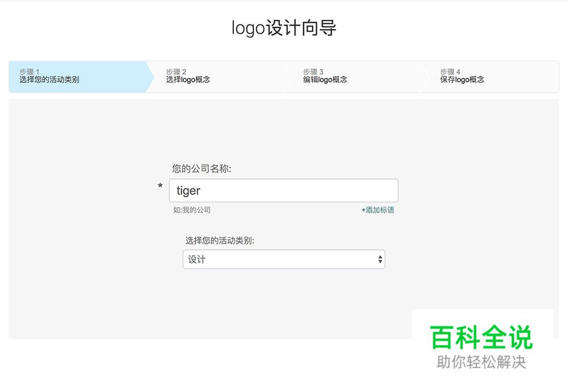Go to 步骤 4 保存logo概念 step
The width and height of the screenshot is (568, 392).
tap(463, 75)
